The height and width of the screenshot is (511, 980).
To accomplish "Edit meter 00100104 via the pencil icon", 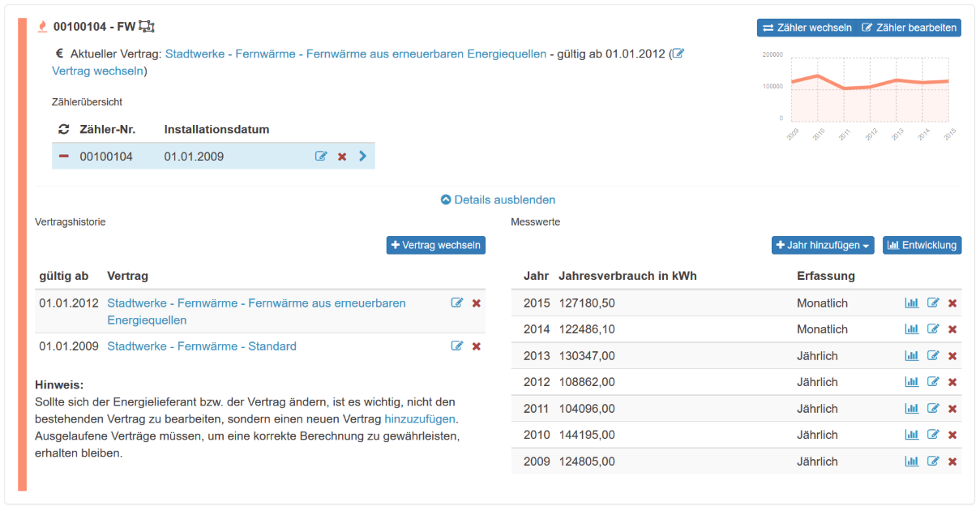I will (x=321, y=157).
